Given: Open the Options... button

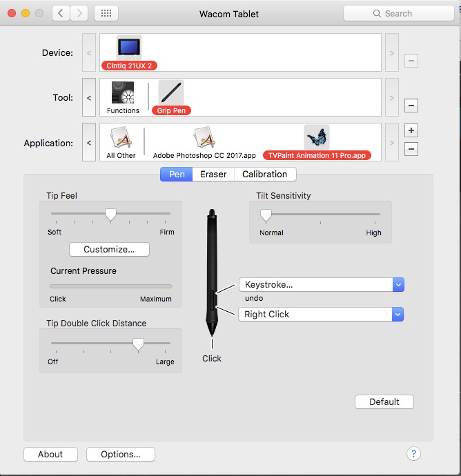Looking at the screenshot, I should (x=121, y=454).
